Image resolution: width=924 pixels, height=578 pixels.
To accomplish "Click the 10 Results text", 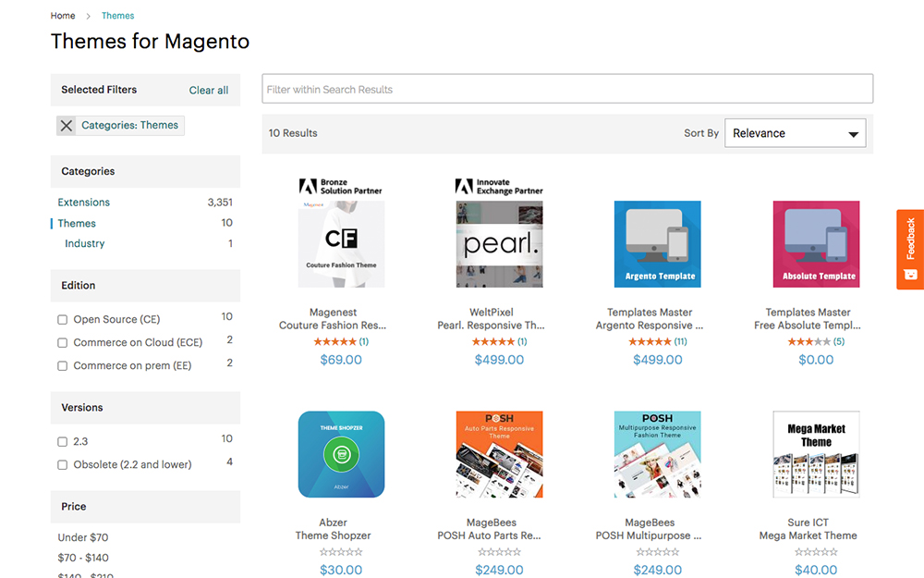I will [x=293, y=133].
